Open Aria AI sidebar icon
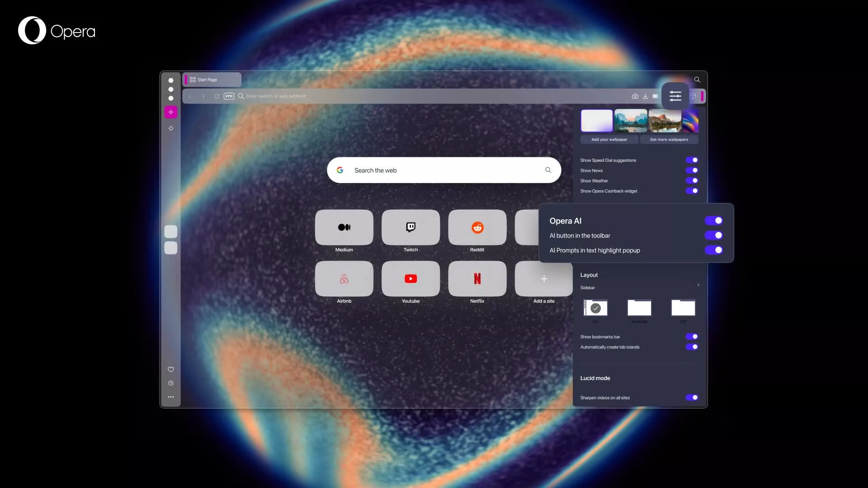The height and width of the screenshot is (488, 868). tap(171, 112)
